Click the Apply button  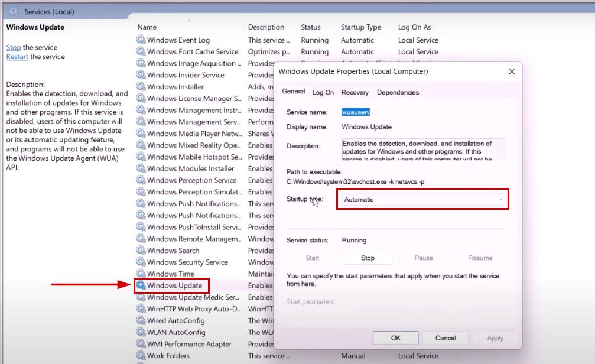click(x=495, y=338)
